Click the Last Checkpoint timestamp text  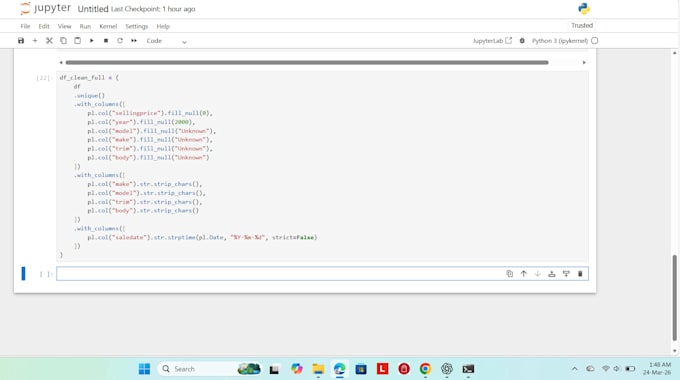(x=153, y=9)
